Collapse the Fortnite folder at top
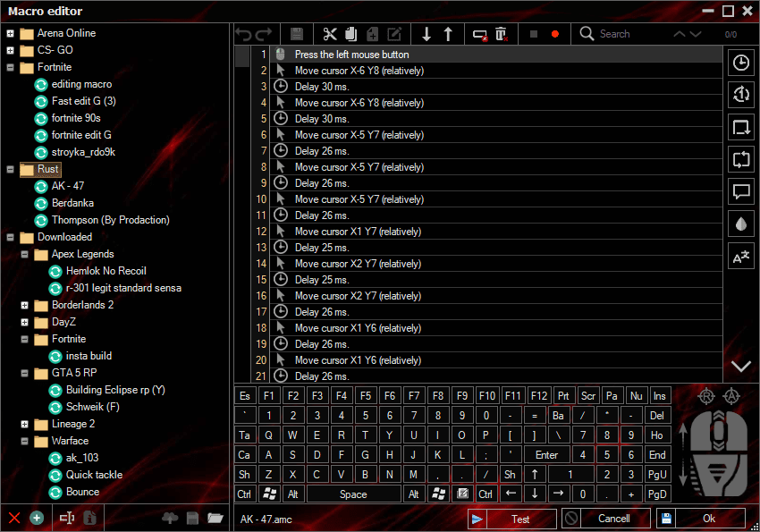This screenshot has width=760, height=532. [10, 67]
